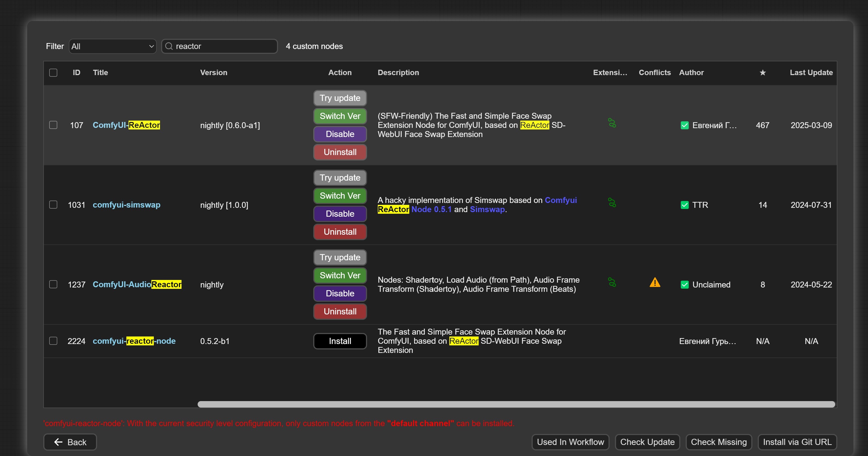Open the ComfyUI-AudioReactor title link
This screenshot has height=456, width=868.
point(137,284)
